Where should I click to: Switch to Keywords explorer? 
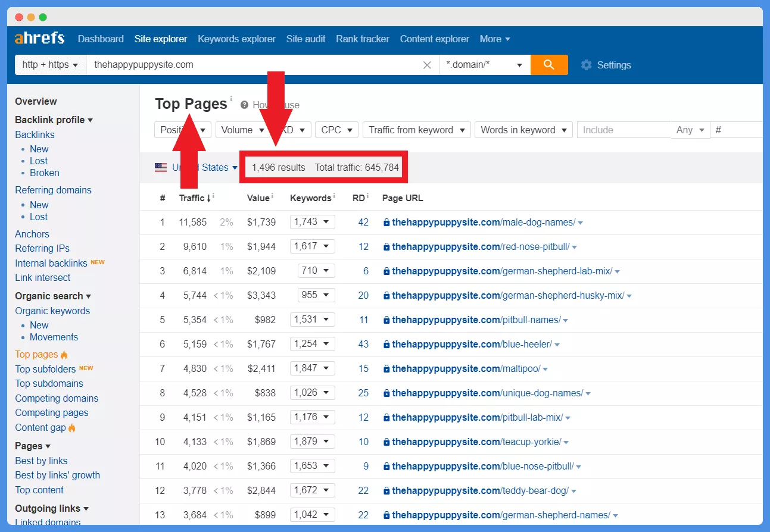[x=236, y=39]
